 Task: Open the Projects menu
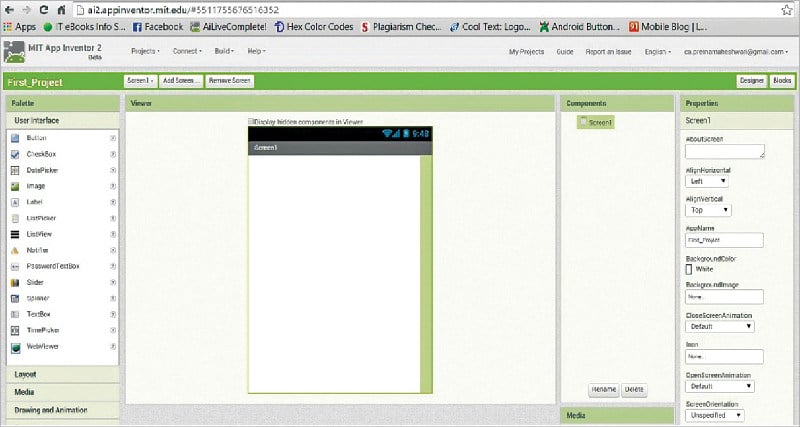tap(145, 52)
